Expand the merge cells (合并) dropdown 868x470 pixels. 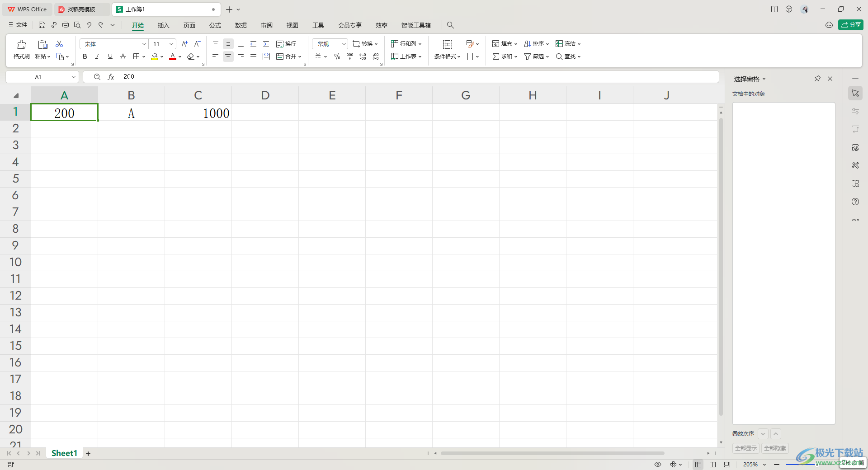tap(300, 57)
